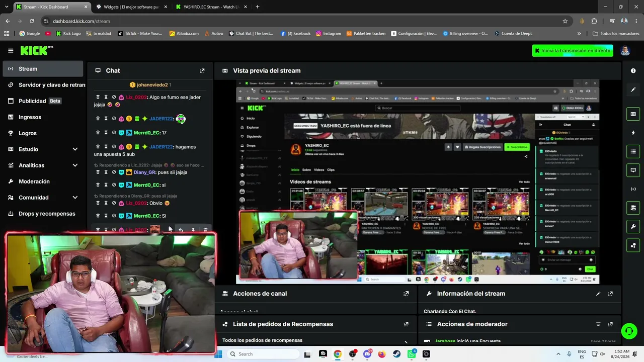This screenshot has width=644, height=362.
Task: Delete Liz_0202's 'Algo se fumo' message
Action: coord(98,97)
